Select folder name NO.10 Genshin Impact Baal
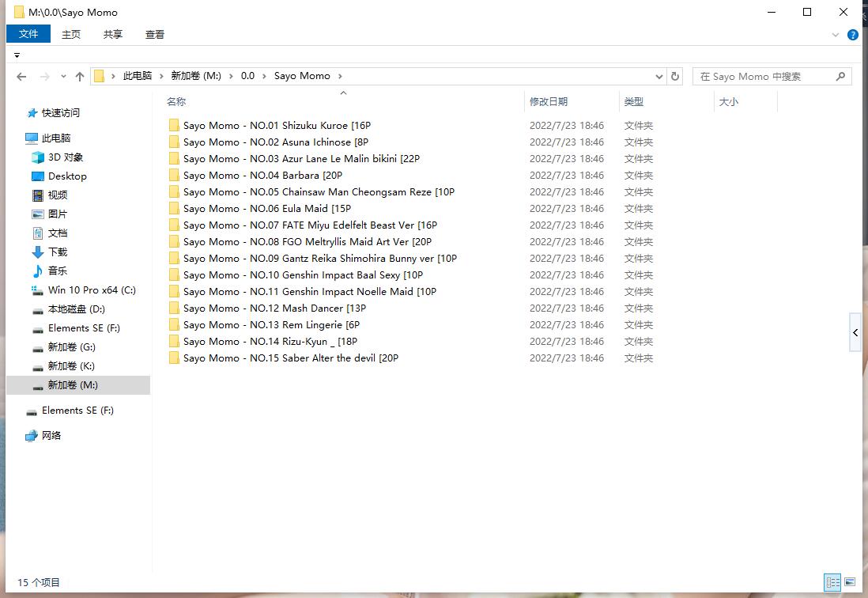This screenshot has width=868, height=598. (x=303, y=274)
